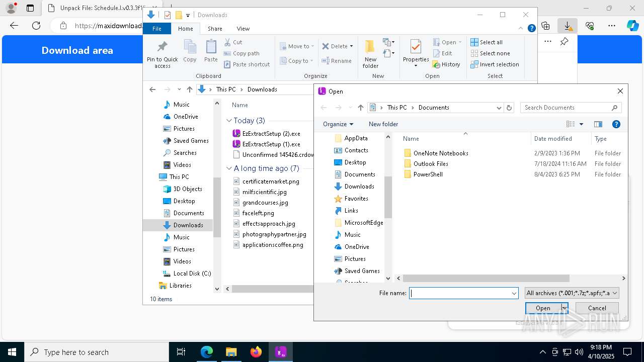Collapse the Today (3) group
This screenshot has height=362, width=644.
coord(229,121)
